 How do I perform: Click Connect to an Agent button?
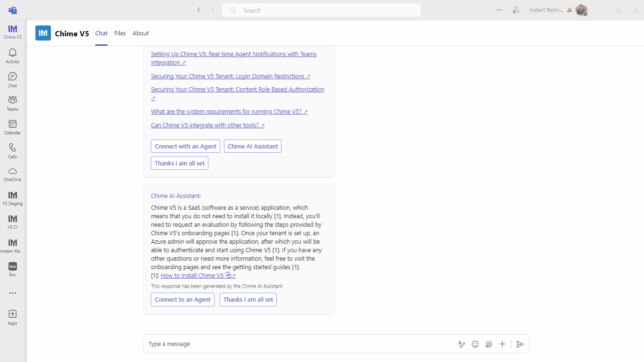182,299
